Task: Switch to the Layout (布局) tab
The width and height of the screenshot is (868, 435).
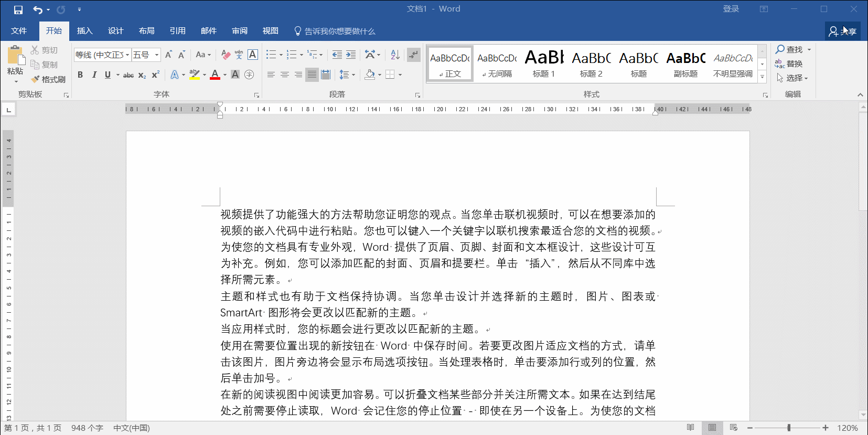Action: pos(146,31)
